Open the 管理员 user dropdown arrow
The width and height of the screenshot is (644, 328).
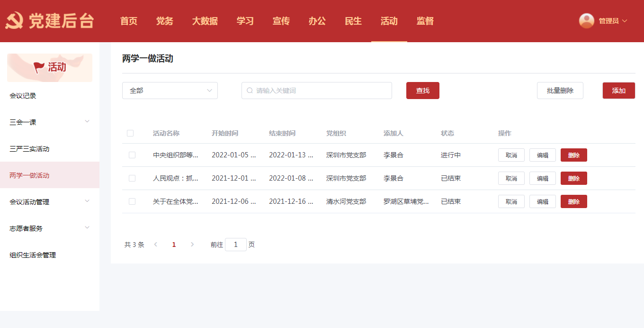[x=625, y=21]
